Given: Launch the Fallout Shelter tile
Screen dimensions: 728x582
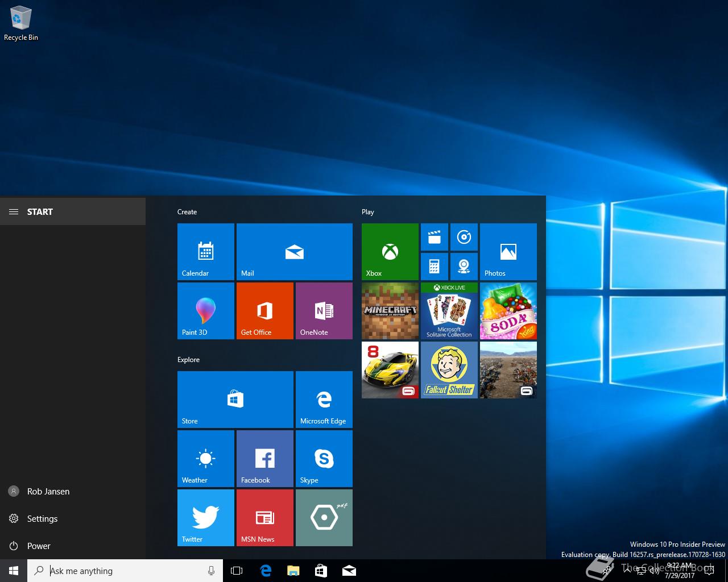Looking at the screenshot, I should [x=449, y=370].
